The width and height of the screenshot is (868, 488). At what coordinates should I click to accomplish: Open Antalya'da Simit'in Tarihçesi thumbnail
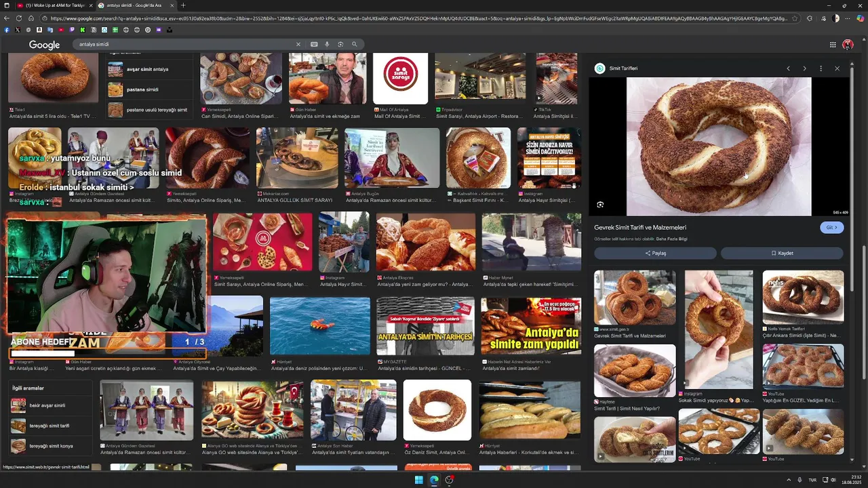pyautogui.click(x=425, y=326)
